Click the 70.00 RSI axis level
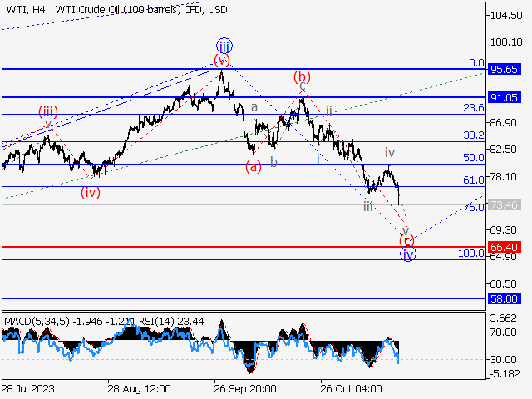 click(x=504, y=332)
